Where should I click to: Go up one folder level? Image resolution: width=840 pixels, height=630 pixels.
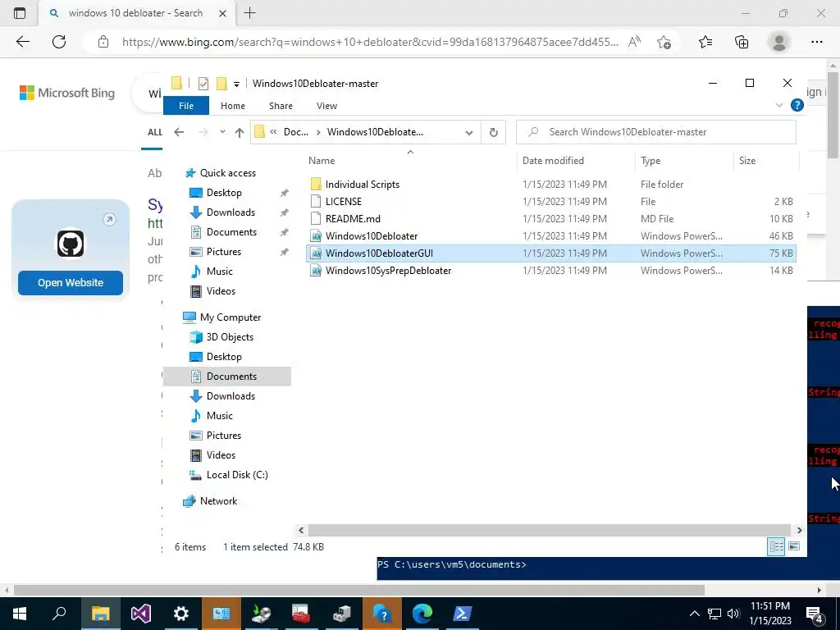click(x=239, y=132)
